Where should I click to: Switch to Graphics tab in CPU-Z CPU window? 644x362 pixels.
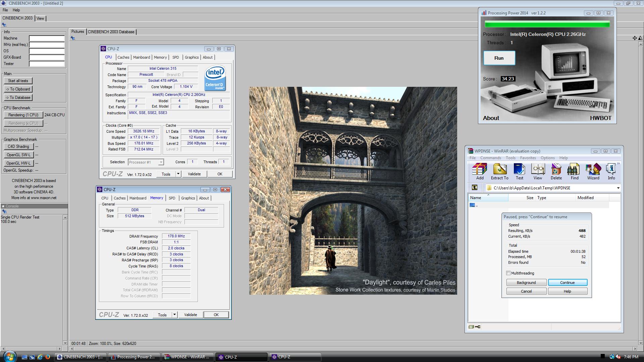tap(192, 57)
